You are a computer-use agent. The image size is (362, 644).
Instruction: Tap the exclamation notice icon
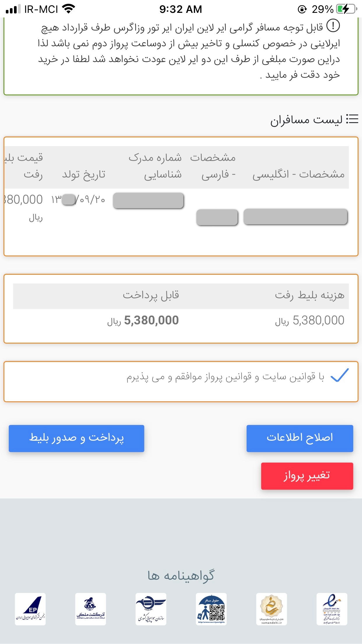coord(333,26)
